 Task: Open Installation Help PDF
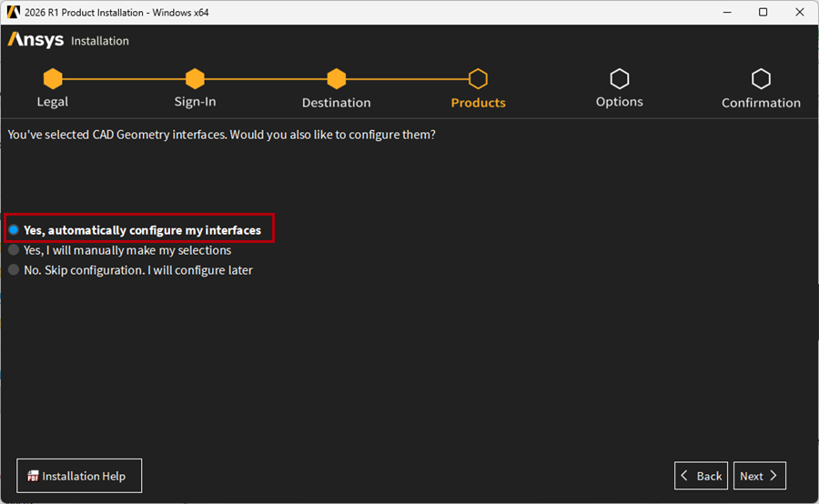coord(79,476)
